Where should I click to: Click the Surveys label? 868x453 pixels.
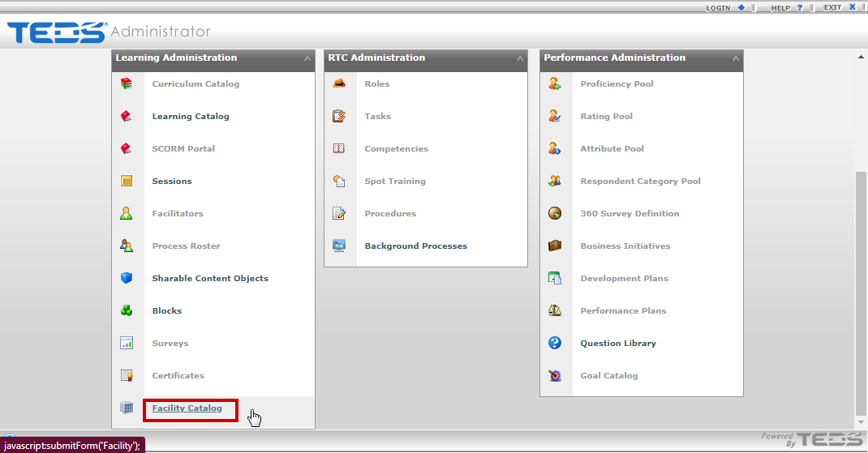pos(170,344)
